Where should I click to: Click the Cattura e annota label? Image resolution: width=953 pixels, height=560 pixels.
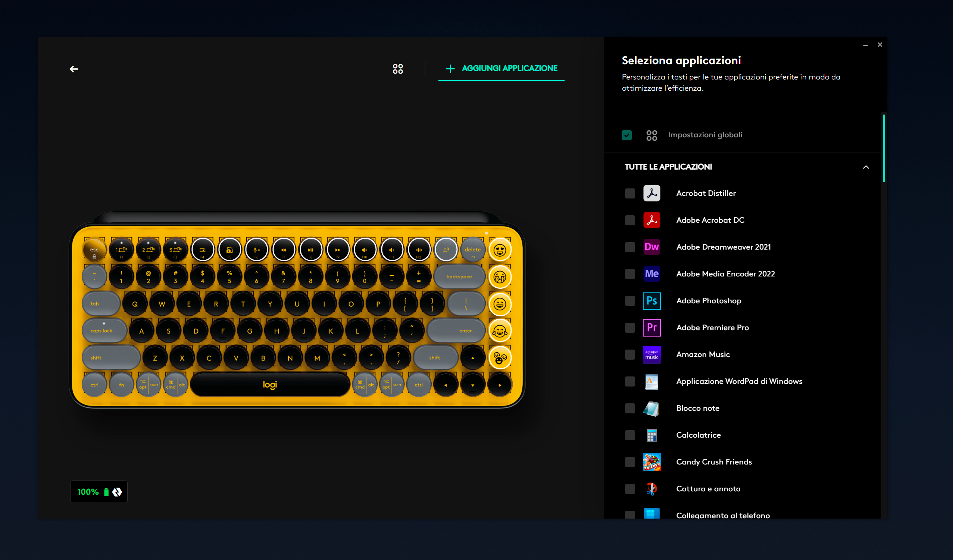coord(708,488)
